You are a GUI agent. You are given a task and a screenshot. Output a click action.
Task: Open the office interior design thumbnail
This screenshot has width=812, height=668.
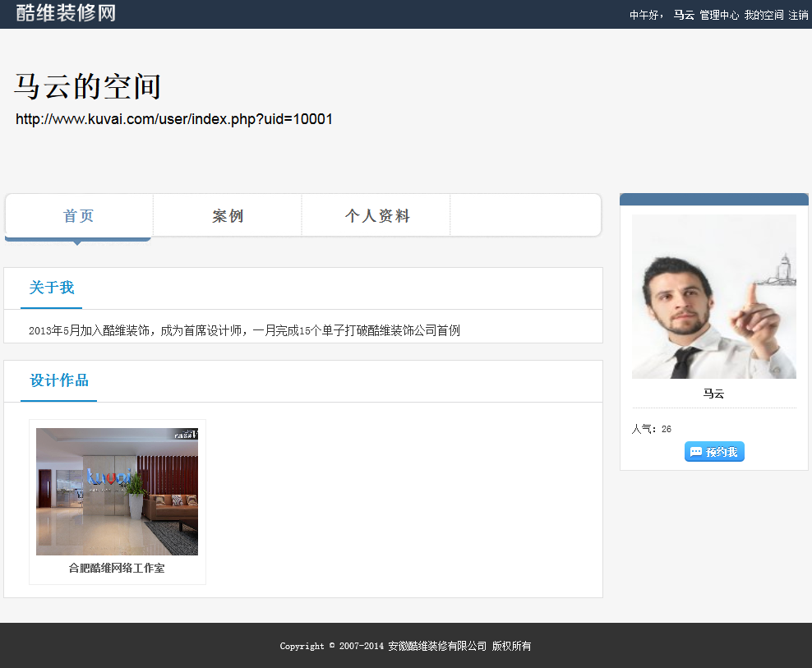(x=117, y=491)
